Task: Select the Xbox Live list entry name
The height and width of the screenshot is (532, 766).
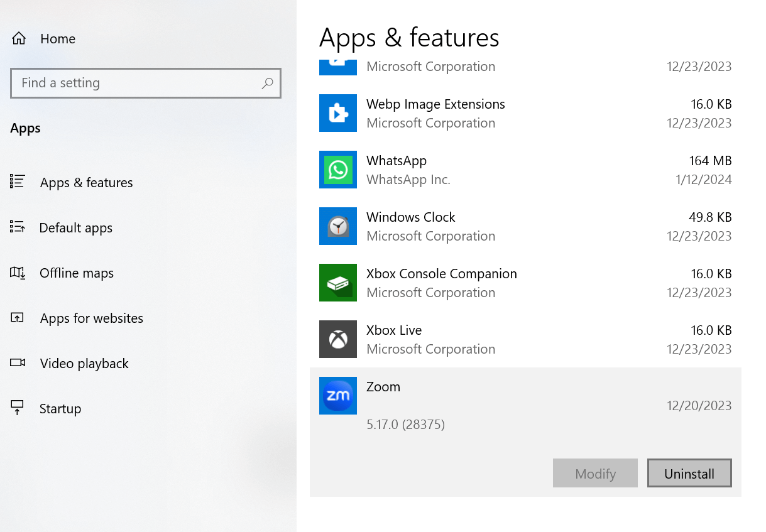Action: click(x=394, y=330)
